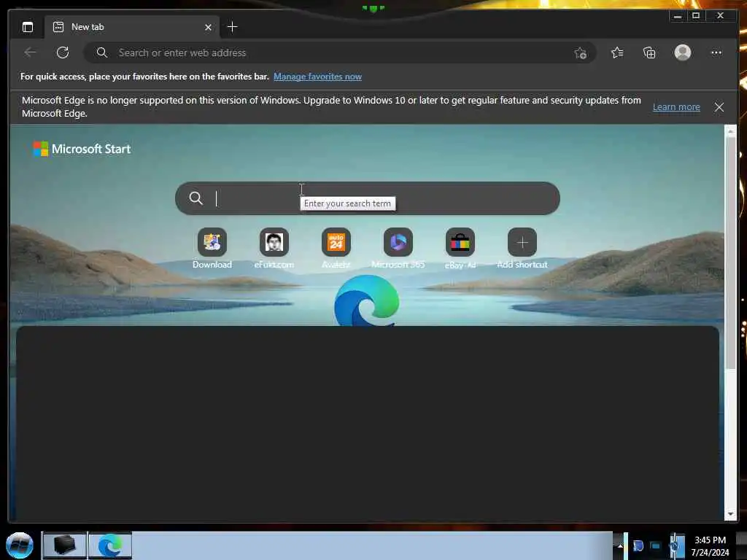Open Settings and more ellipsis menu
The width and height of the screenshot is (747, 560).
[x=716, y=52]
